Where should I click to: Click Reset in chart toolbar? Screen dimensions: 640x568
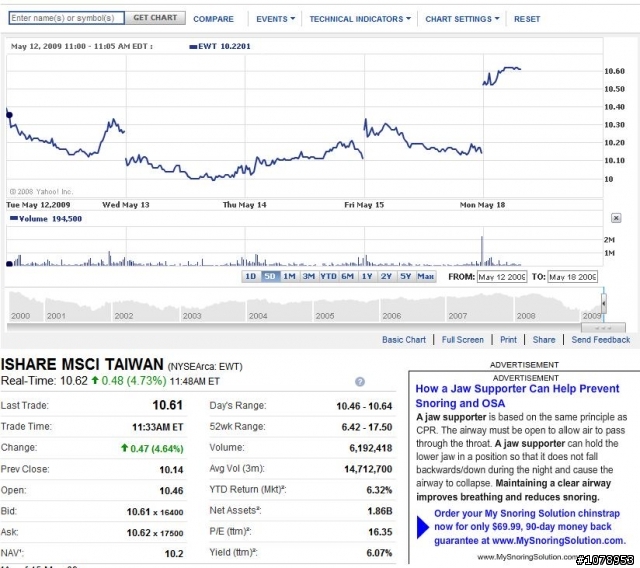[x=527, y=19]
